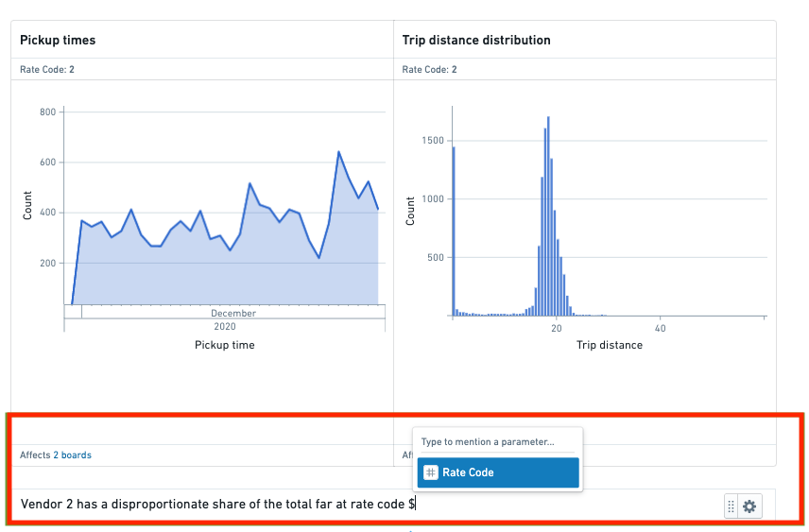Click the December label on time axis
The height and width of the screenshot is (532, 809).
pos(233,313)
